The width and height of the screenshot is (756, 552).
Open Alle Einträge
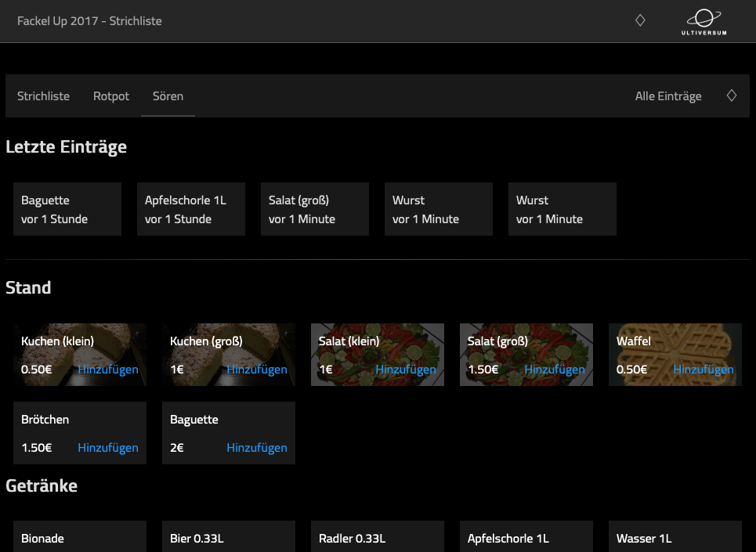point(668,96)
